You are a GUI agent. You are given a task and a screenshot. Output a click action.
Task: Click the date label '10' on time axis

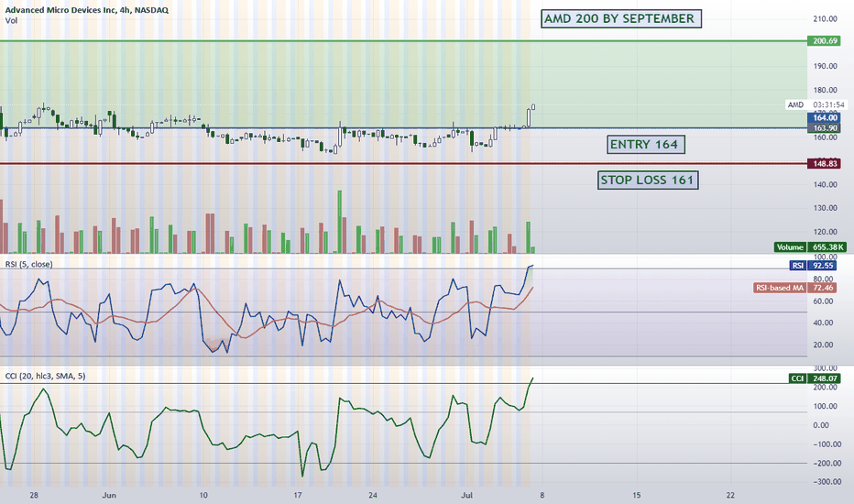coord(203,495)
